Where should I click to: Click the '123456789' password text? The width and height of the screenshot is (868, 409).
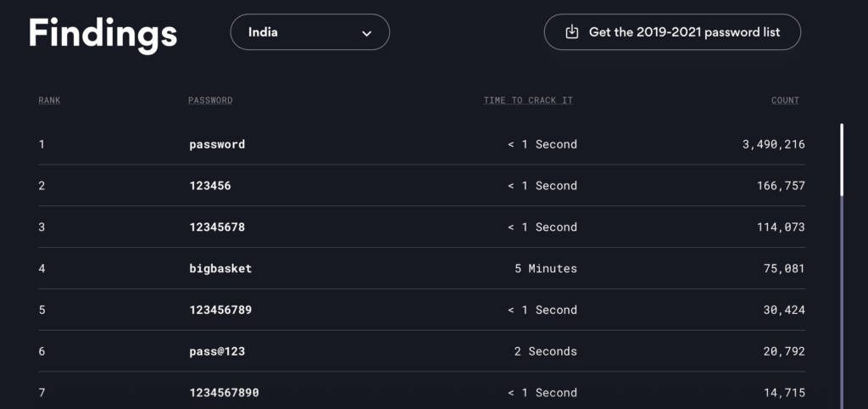coord(220,310)
